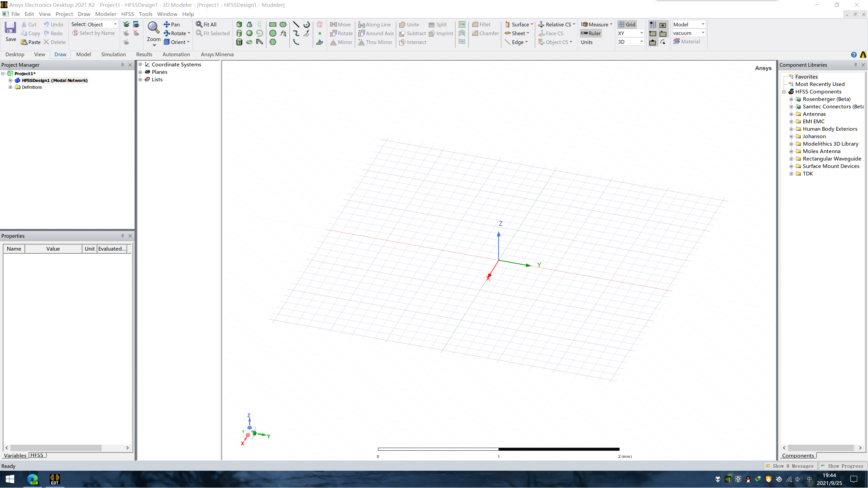
Task: Select the Draw Box tool
Action: [239, 24]
